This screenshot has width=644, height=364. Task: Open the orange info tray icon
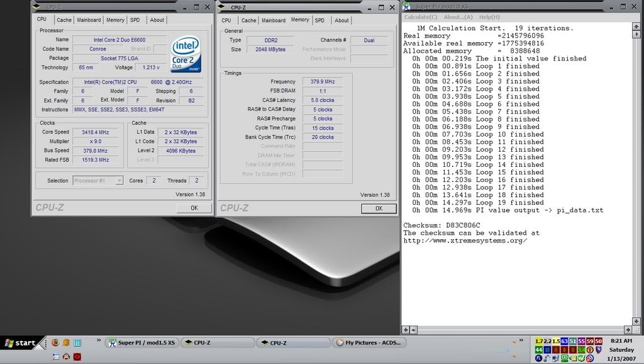[590, 350]
